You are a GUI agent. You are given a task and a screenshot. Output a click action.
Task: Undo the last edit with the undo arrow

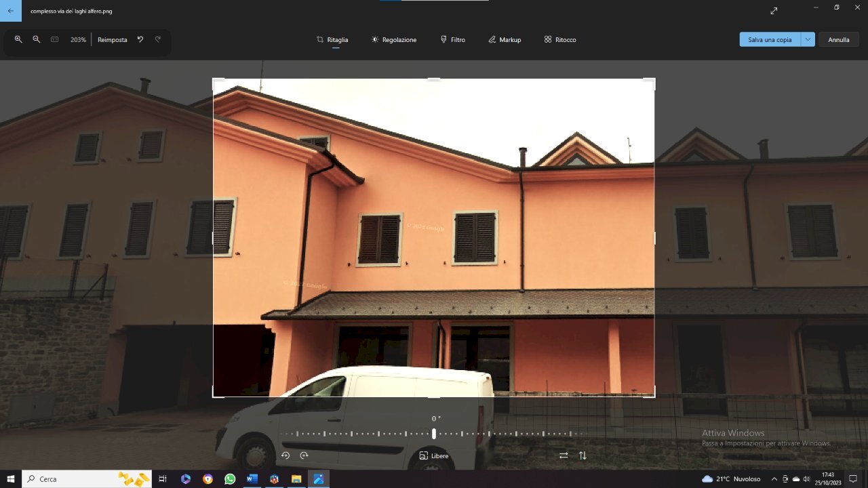pyautogui.click(x=140, y=39)
